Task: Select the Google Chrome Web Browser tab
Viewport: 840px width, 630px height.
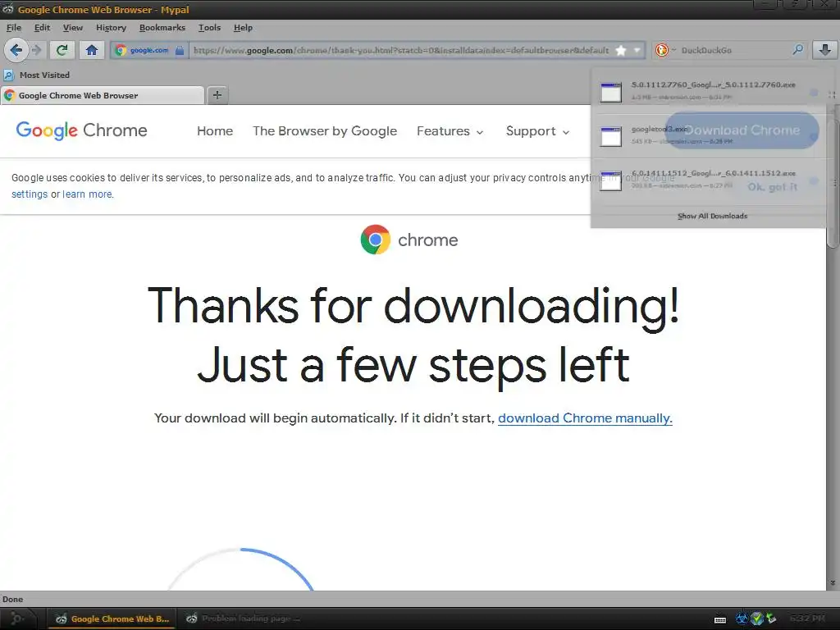Action: [x=102, y=95]
